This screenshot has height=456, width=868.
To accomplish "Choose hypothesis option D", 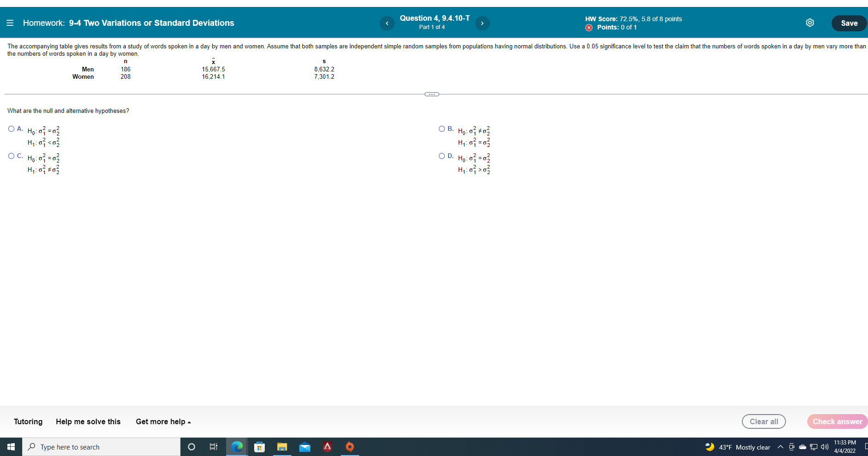I will [x=442, y=156].
